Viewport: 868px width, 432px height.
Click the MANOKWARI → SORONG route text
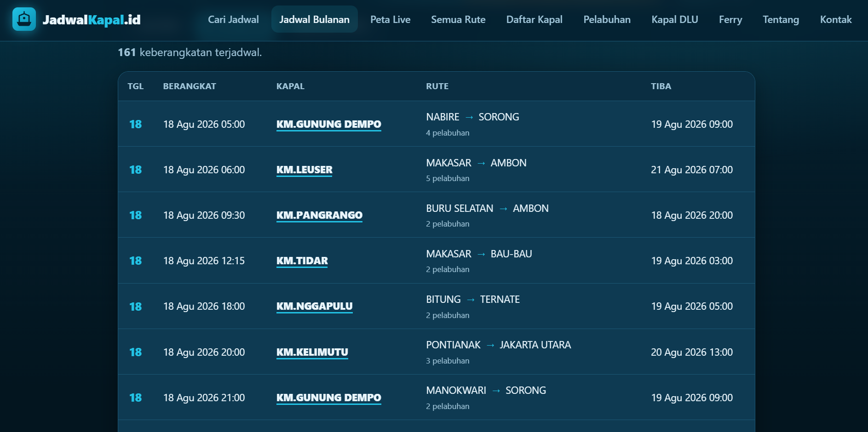click(x=486, y=390)
